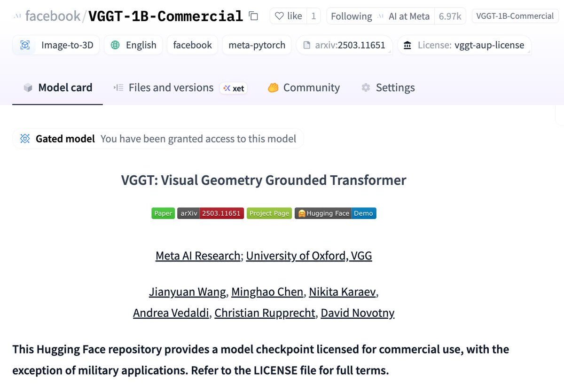Open Nikita Karaev author link
This screenshot has height=392, width=564.
[342, 291]
